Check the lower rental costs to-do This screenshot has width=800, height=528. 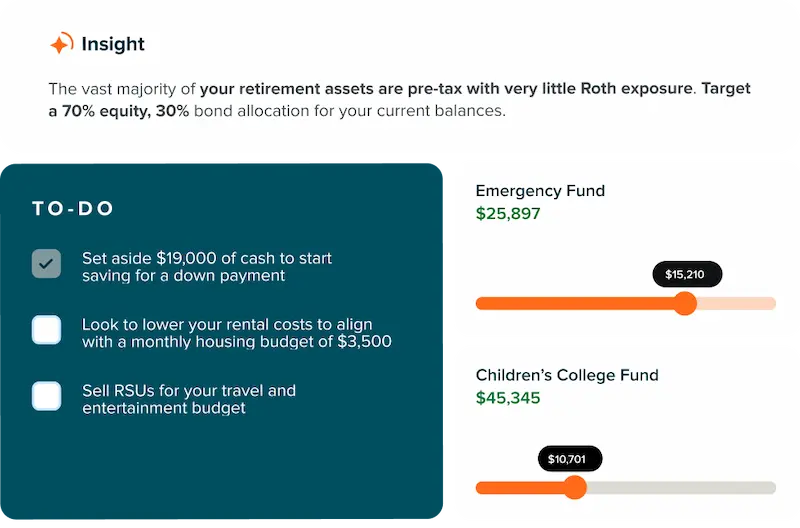point(47,330)
